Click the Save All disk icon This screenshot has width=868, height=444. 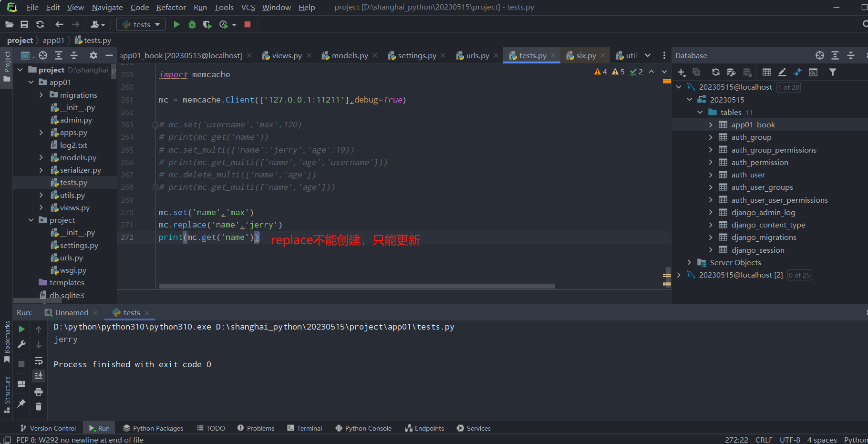click(24, 24)
